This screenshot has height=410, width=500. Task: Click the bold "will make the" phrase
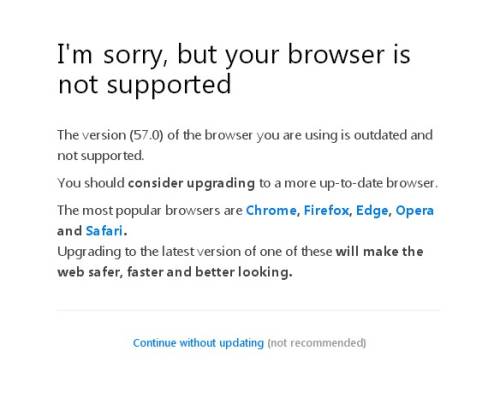click(379, 251)
